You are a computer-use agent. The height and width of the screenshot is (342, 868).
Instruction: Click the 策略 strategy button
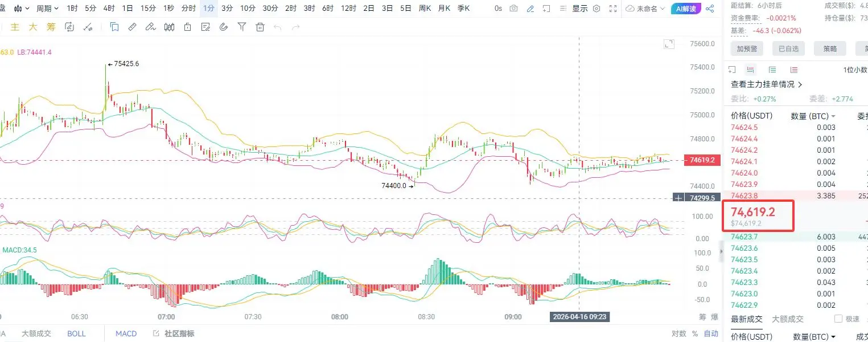tap(830, 48)
